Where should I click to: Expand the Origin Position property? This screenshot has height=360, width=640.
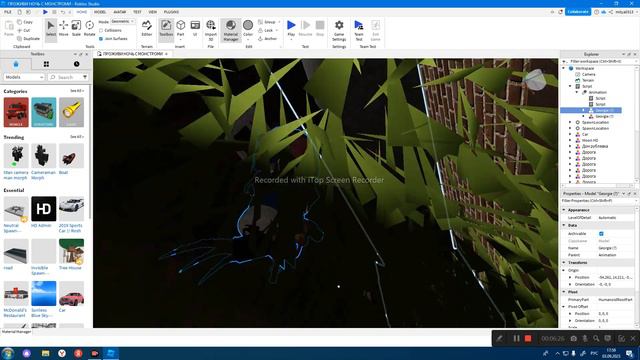click(x=571, y=277)
